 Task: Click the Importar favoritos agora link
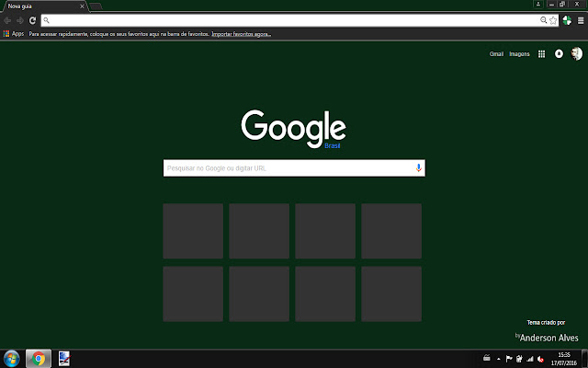click(241, 34)
